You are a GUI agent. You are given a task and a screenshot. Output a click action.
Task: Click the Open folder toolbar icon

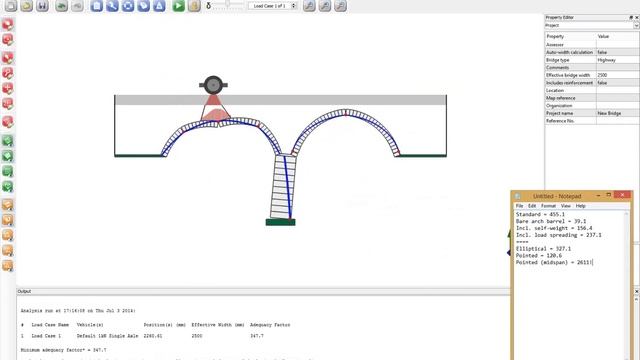click(x=27, y=5)
